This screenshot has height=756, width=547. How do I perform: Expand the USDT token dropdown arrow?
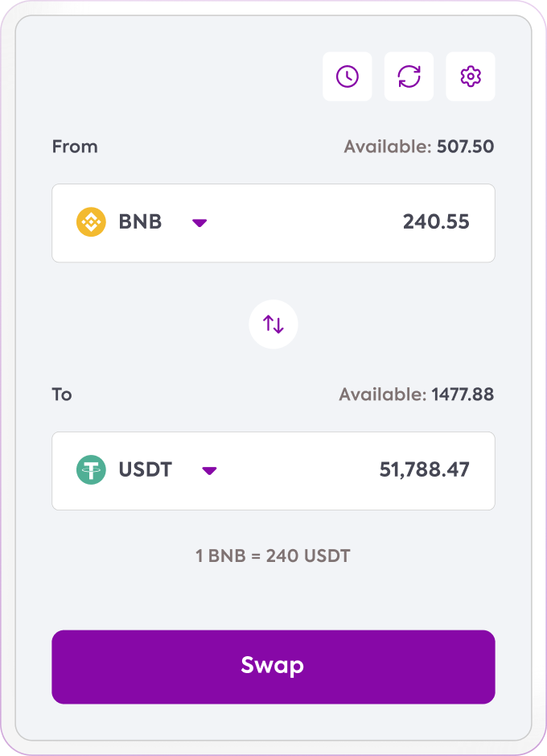tap(209, 470)
